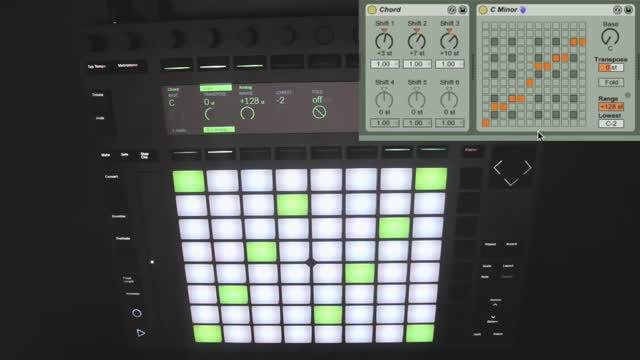640x360 pixels.
Task: Save the C Minor device preset
Action: [628, 9]
